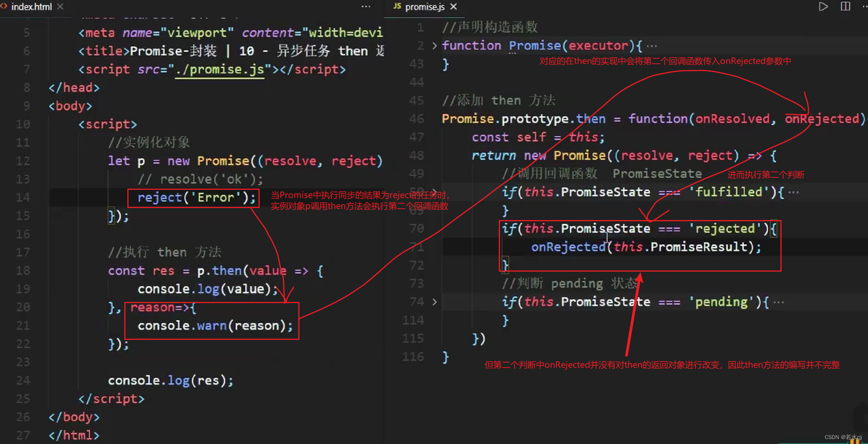Click the meta viewport line

(230, 33)
